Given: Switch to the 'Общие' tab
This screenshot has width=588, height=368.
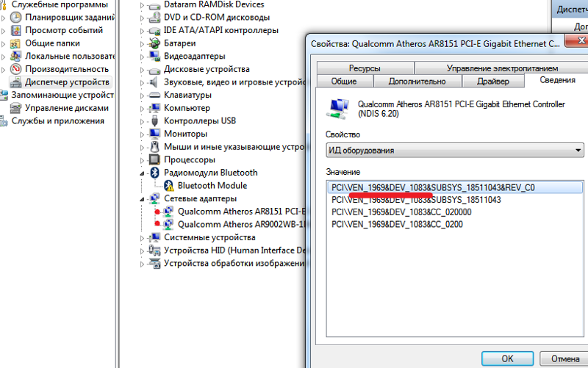Looking at the screenshot, I should 344,82.
